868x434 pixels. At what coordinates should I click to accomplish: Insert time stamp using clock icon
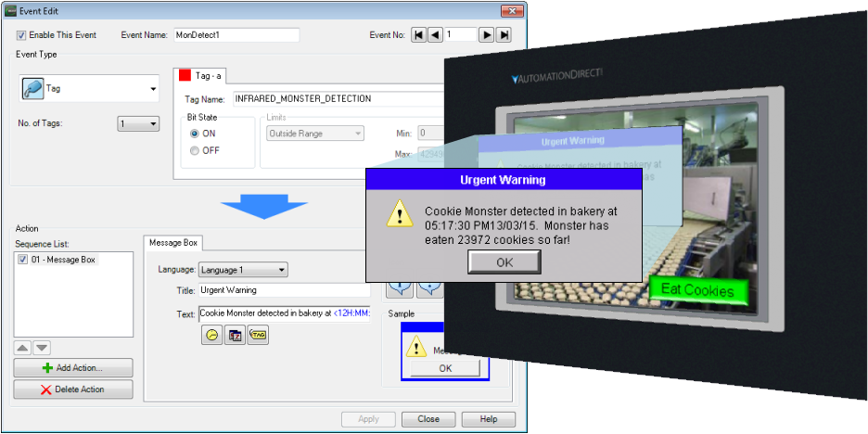click(x=212, y=335)
